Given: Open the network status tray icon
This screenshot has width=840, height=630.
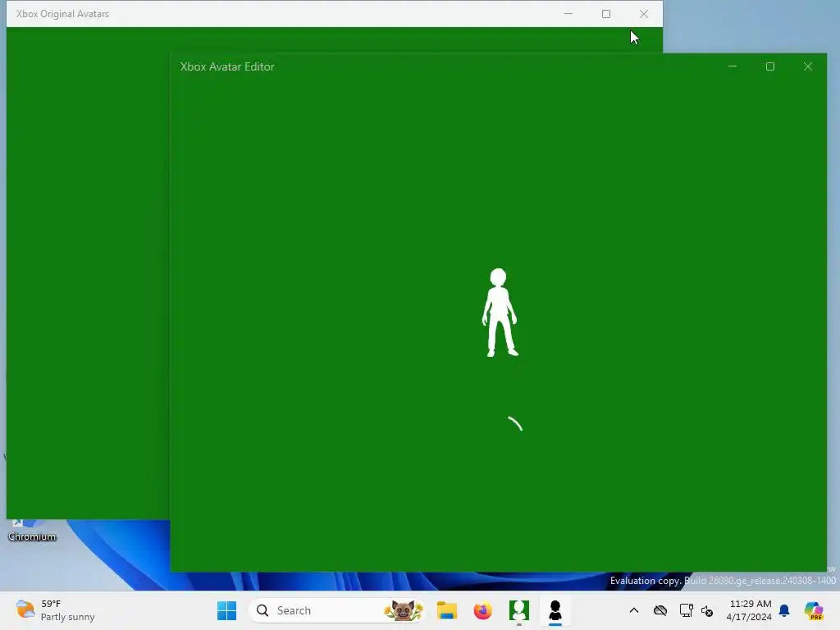Looking at the screenshot, I should point(686,610).
